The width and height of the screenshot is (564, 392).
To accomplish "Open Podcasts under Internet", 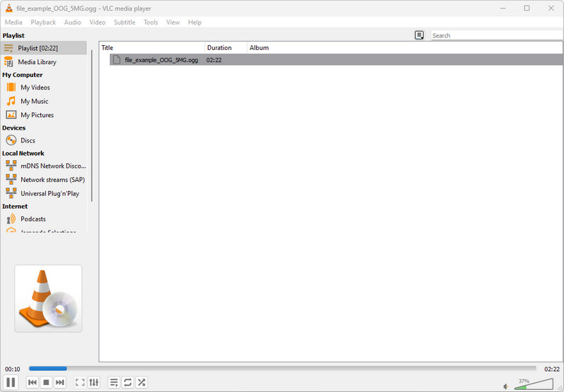I will (x=44, y=219).
